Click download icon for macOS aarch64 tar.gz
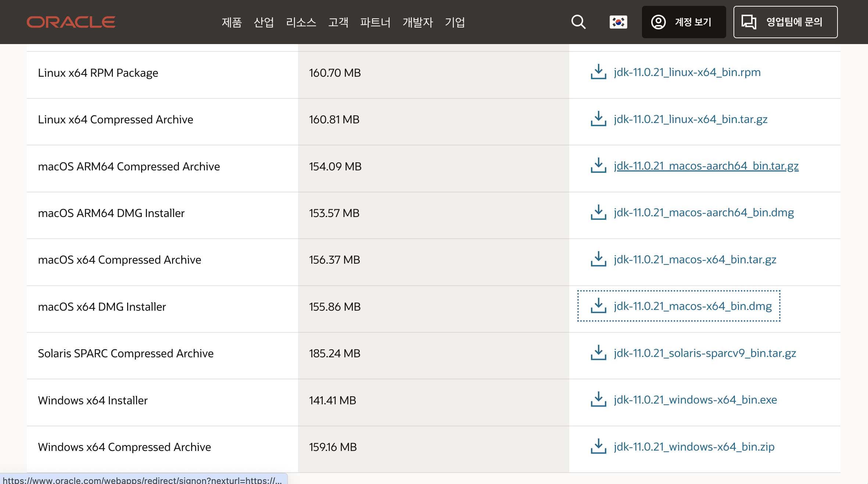 pos(598,166)
